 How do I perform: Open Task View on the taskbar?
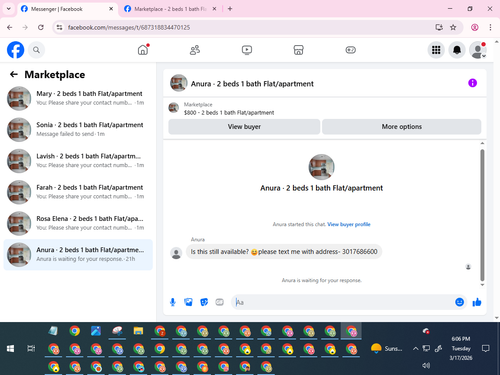tap(31, 349)
